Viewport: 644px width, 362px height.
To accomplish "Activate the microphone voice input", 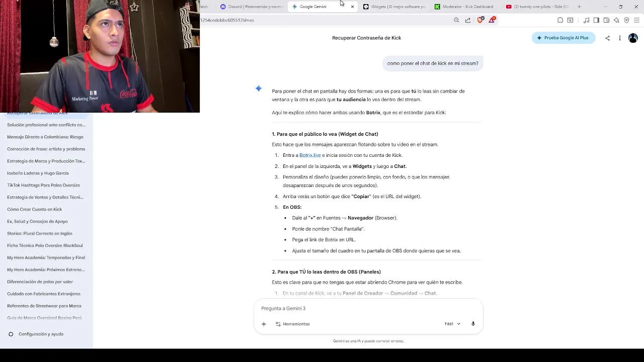I will pyautogui.click(x=473, y=324).
